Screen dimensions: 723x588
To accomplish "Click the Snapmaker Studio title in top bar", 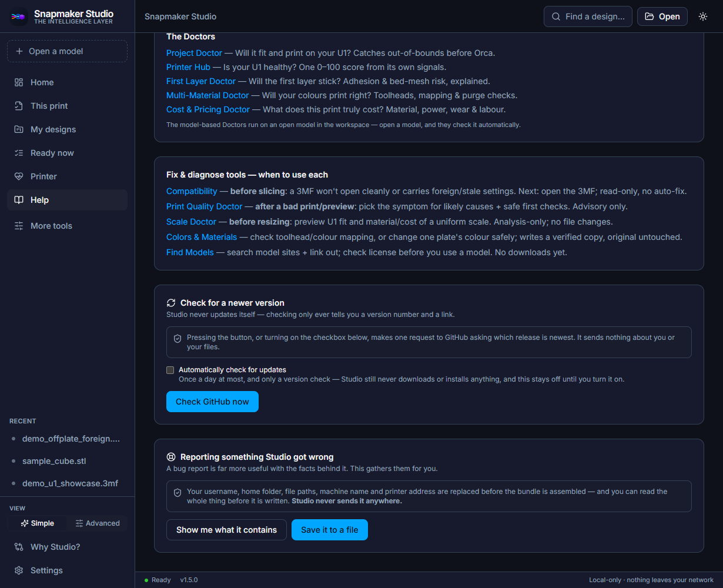I will point(180,16).
